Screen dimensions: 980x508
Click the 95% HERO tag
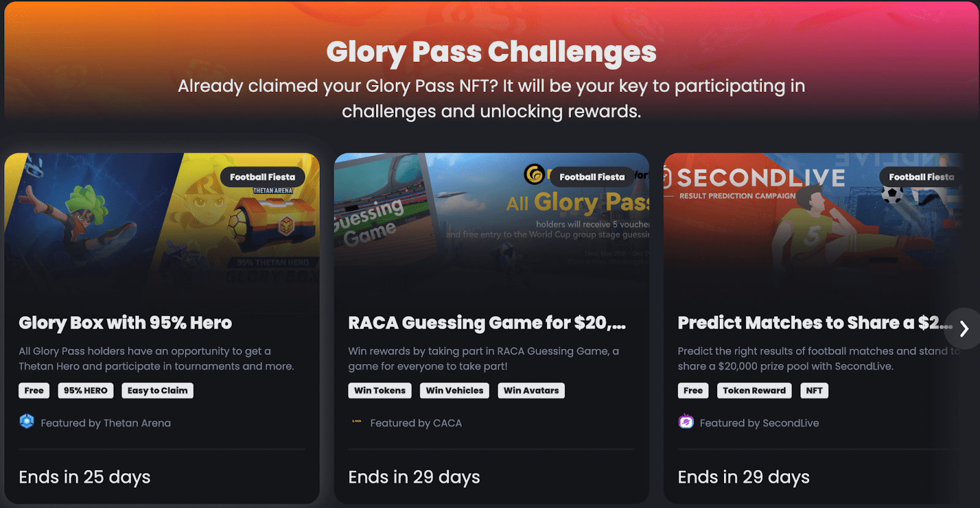tap(85, 390)
